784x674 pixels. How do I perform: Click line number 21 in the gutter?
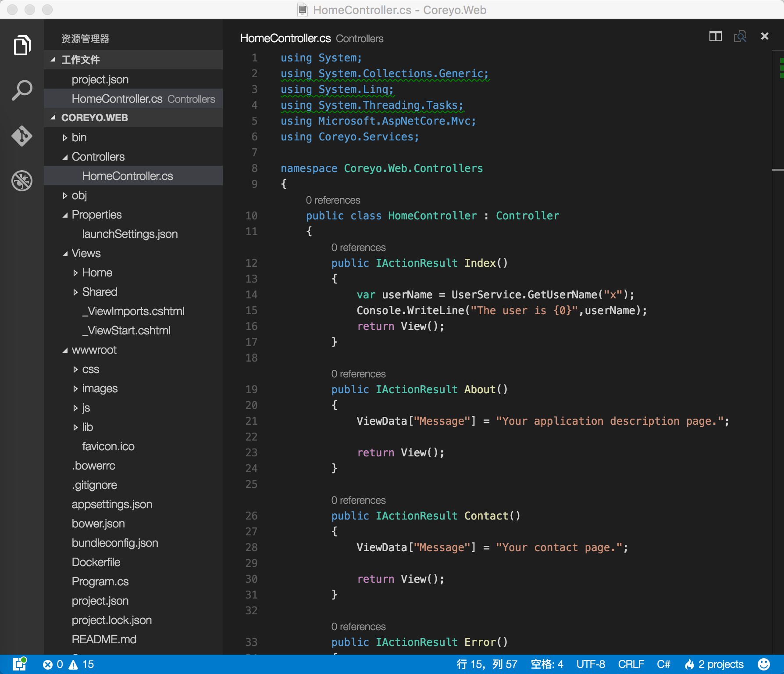251,421
